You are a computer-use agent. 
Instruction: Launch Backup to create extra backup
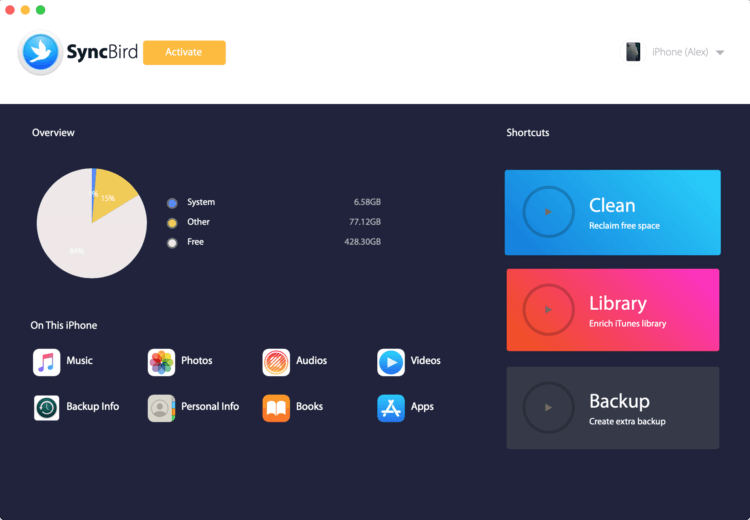point(613,408)
